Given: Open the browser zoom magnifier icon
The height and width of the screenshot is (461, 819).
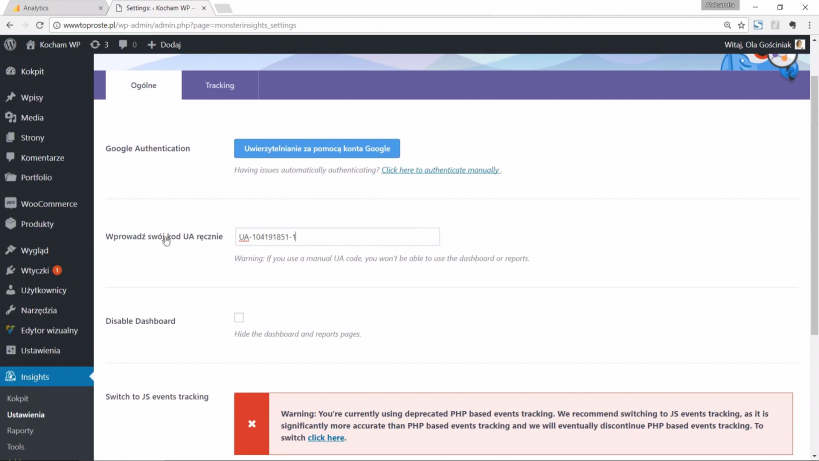Looking at the screenshot, I should point(727,25).
